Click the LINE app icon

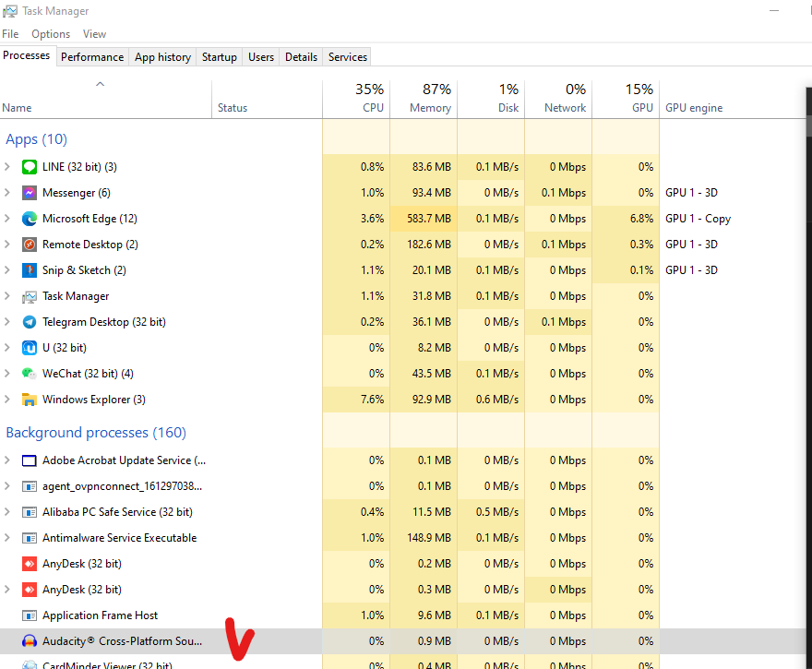pos(30,167)
